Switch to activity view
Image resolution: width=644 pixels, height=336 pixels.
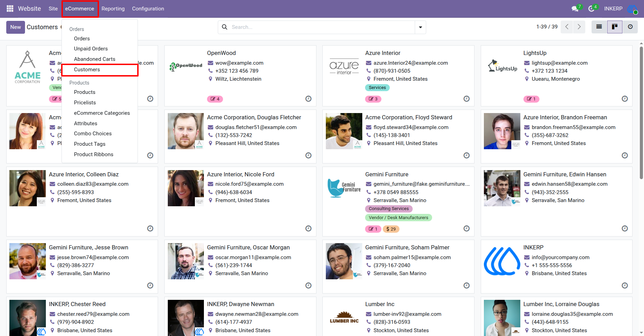click(630, 27)
